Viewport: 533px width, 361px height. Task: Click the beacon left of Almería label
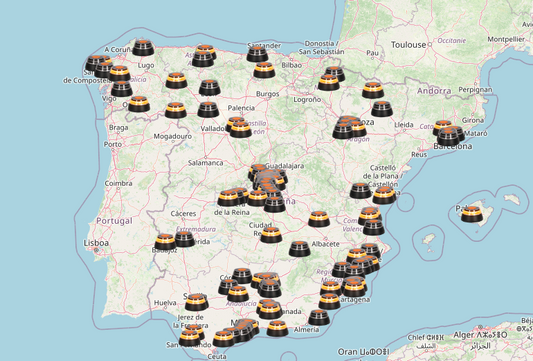[x=278, y=329]
